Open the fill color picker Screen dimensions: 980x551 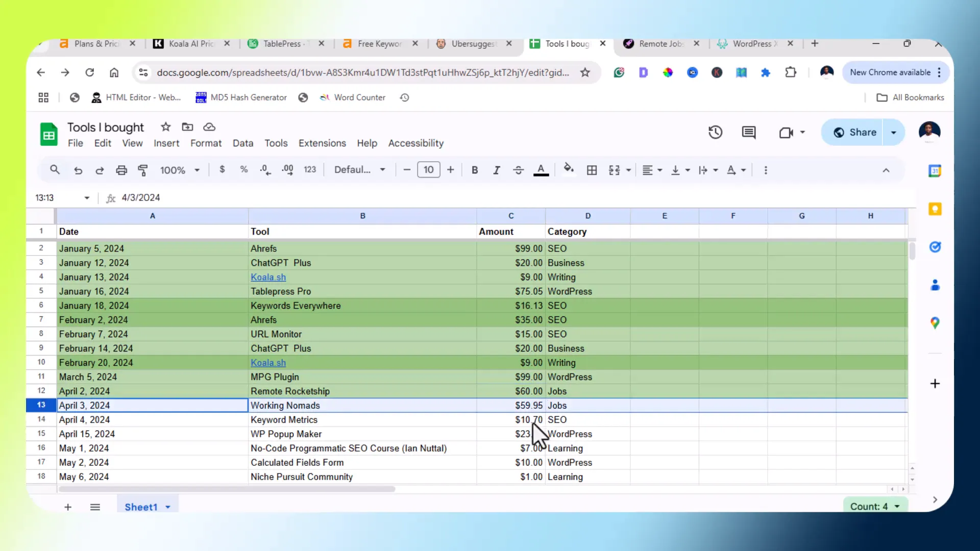tap(569, 169)
